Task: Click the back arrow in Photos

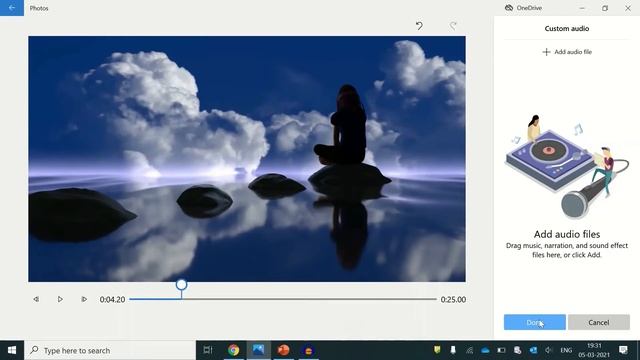Action: tap(12, 8)
